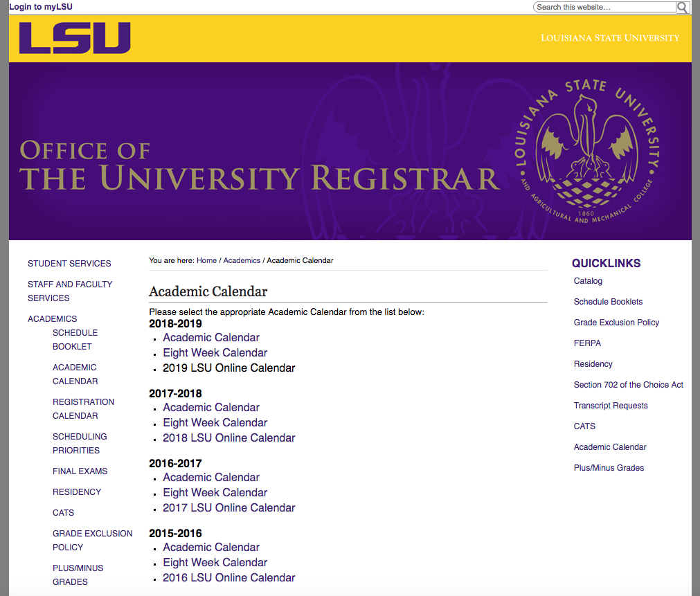Select Registration Calendar in sidebar
The height and width of the screenshot is (596, 700).
pyautogui.click(x=84, y=409)
